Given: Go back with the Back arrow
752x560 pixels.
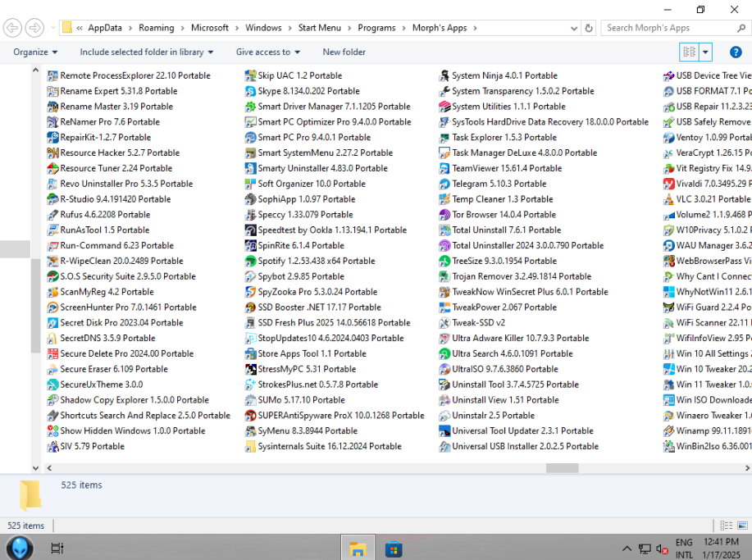Looking at the screenshot, I should (x=12, y=28).
